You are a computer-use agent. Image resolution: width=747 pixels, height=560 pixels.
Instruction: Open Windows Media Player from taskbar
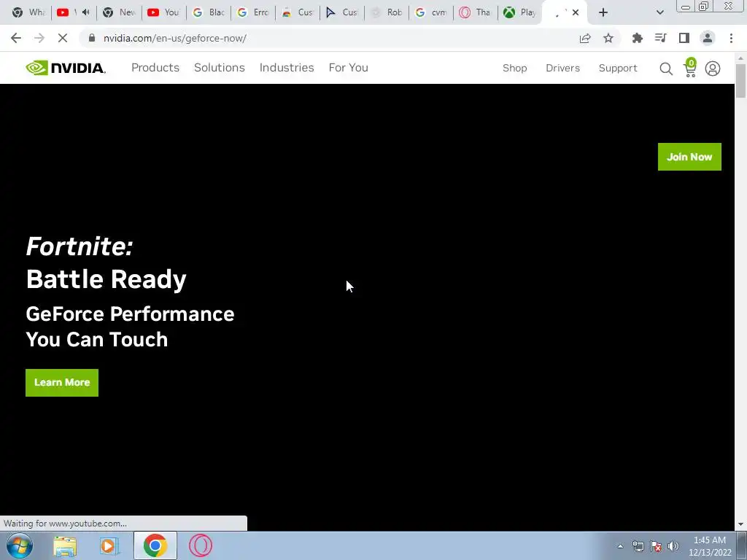coord(109,545)
